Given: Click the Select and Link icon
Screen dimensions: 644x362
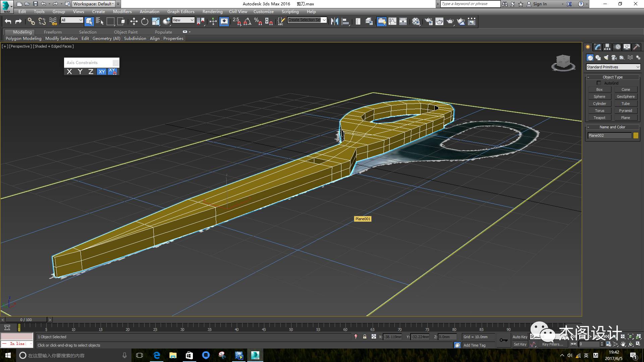Looking at the screenshot, I should [31, 21].
